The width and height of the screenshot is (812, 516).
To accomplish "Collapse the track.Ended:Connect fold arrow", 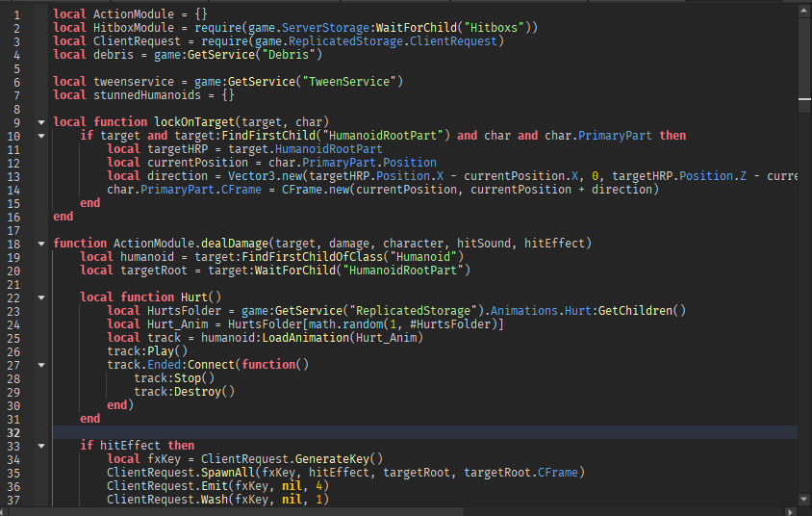I will click(x=41, y=365).
